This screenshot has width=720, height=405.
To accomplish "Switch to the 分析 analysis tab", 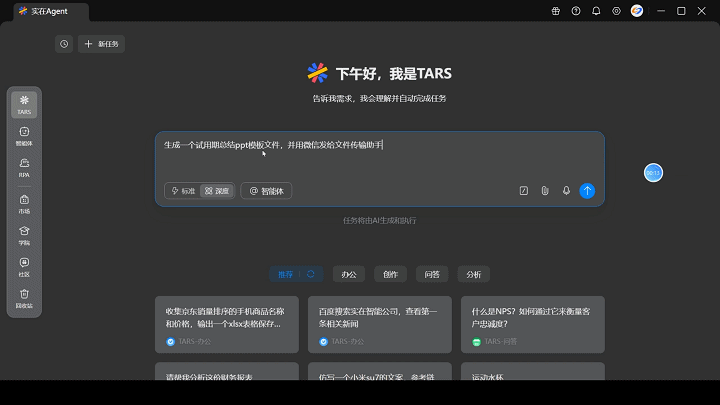I will point(473,274).
